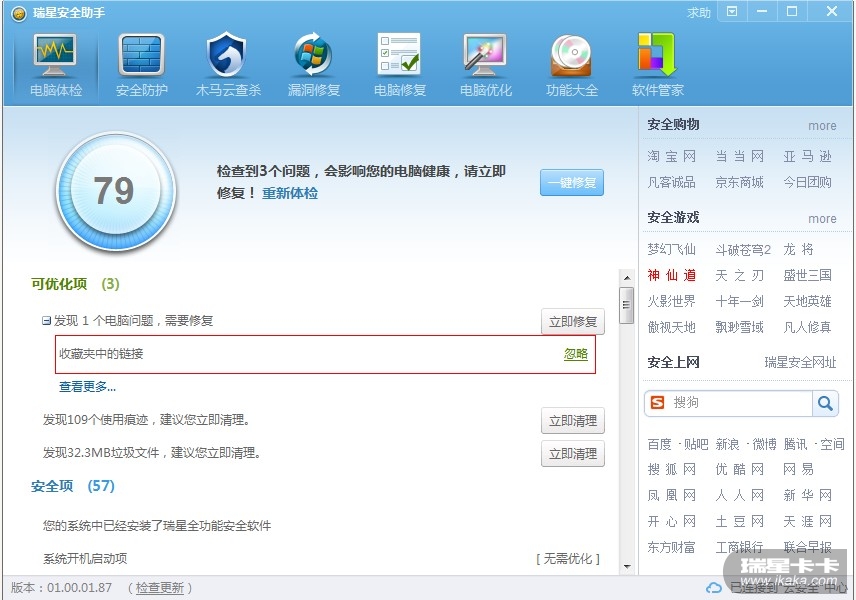This screenshot has width=856, height=600.
Task: Open the 傲视天地 game link
Action: (x=671, y=328)
